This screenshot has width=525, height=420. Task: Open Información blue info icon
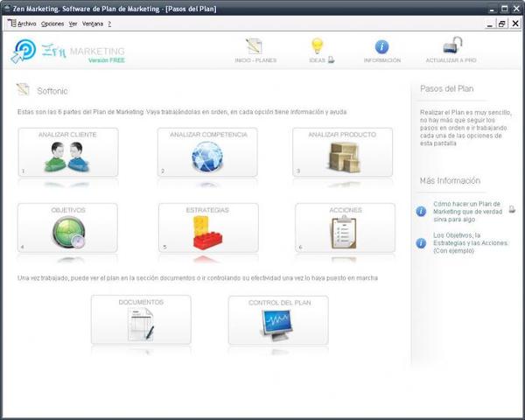coord(381,47)
